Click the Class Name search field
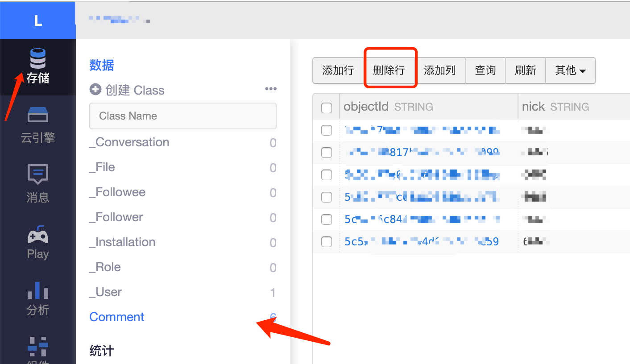The image size is (630, 364). click(x=183, y=116)
